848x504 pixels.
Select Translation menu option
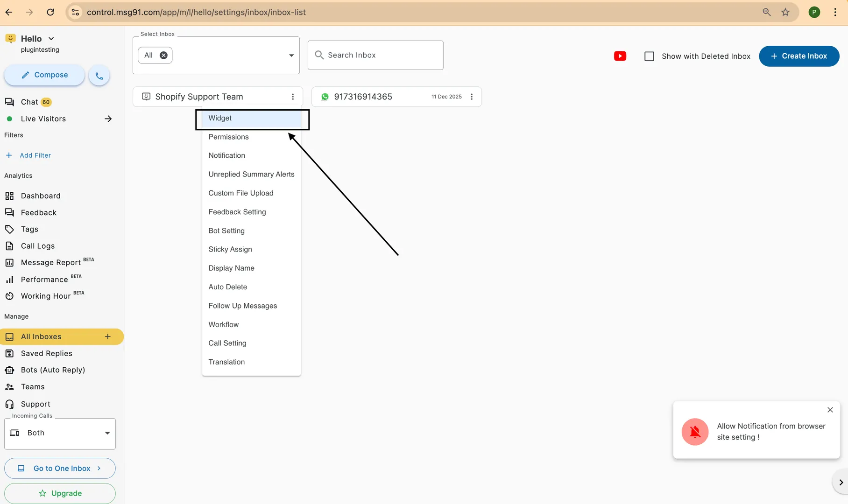[251, 362]
